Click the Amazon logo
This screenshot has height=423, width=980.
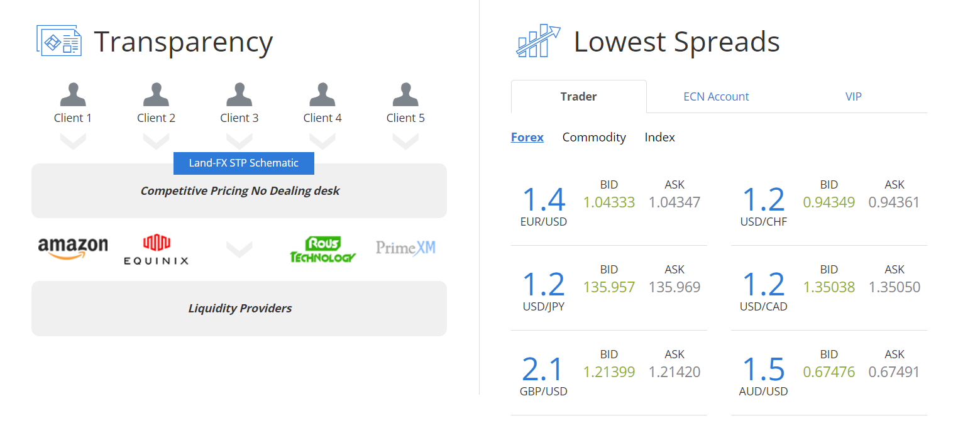click(73, 248)
